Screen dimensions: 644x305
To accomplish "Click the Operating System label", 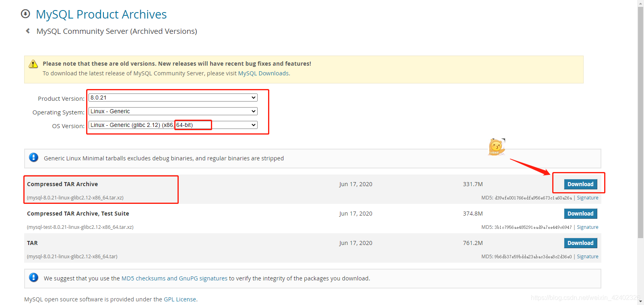I will click(58, 112).
